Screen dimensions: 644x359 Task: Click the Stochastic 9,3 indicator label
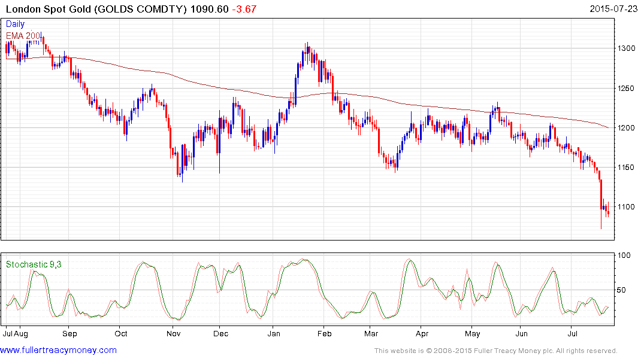[34, 264]
